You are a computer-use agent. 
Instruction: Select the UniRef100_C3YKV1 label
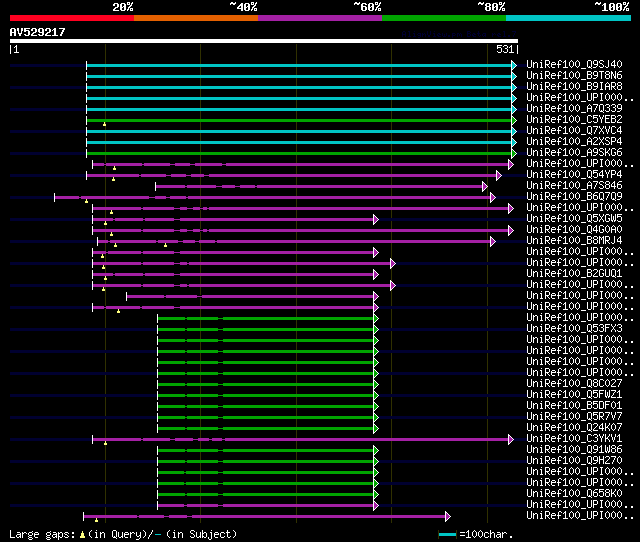tap(574, 439)
